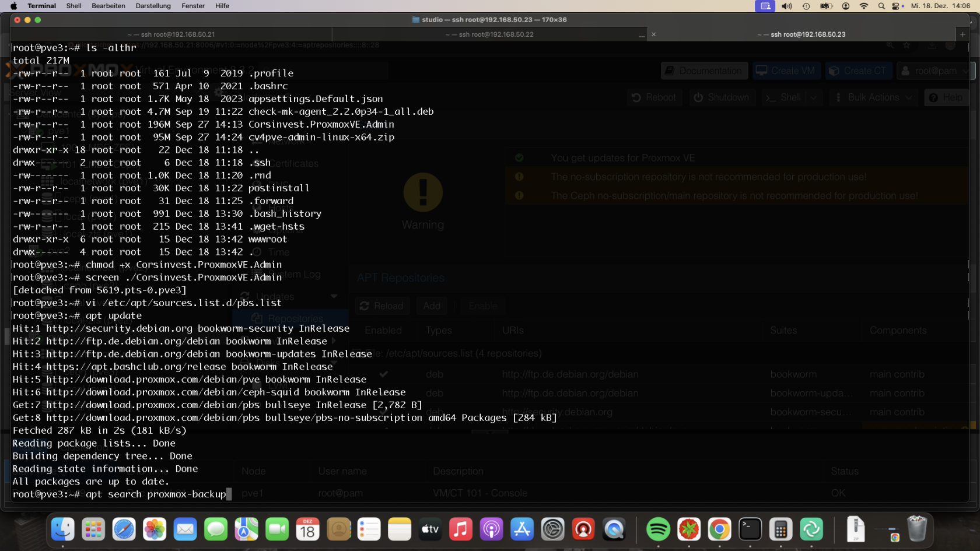Open the Photos app in the Dock

click(155, 529)
